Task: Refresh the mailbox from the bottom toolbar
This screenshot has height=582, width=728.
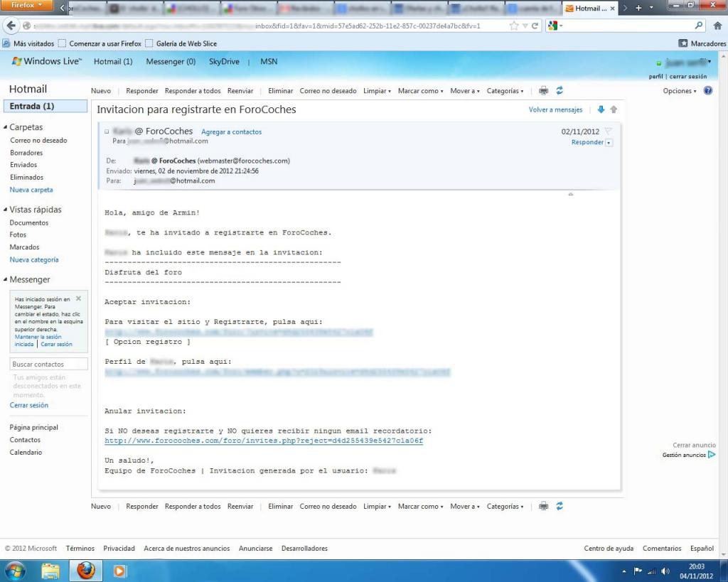Action: (x=560, y=507)
